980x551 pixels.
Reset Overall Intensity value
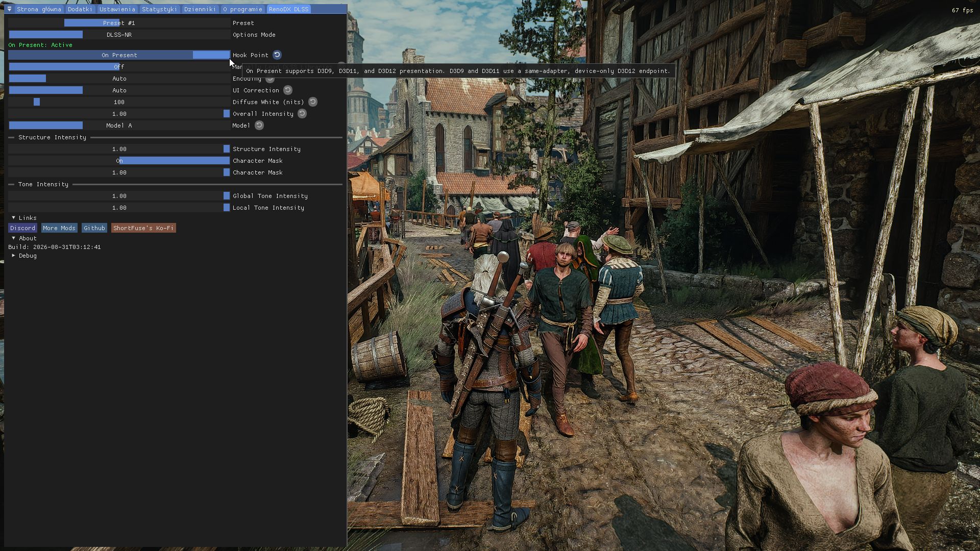(302, 114)
